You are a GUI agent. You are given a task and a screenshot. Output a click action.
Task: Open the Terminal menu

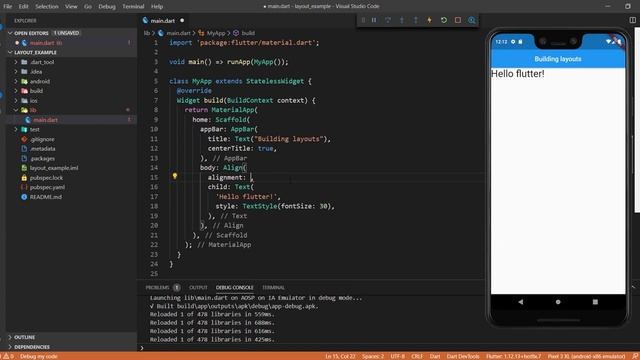[133, 7]
